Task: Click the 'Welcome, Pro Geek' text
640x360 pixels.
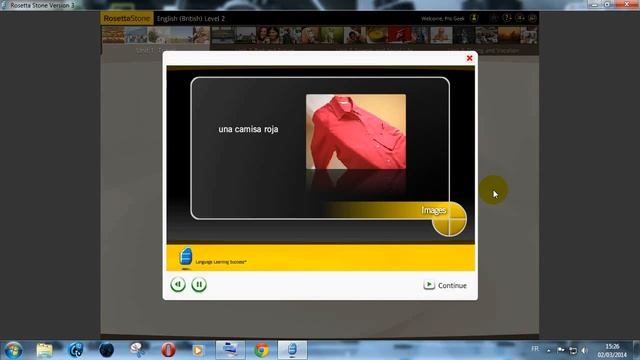Action: tap(442, 18)
